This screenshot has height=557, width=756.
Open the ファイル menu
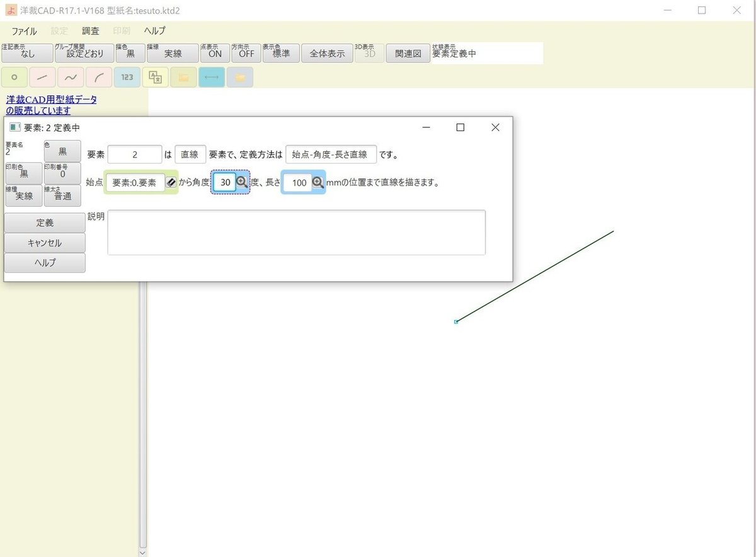click(x=24, y=31)
